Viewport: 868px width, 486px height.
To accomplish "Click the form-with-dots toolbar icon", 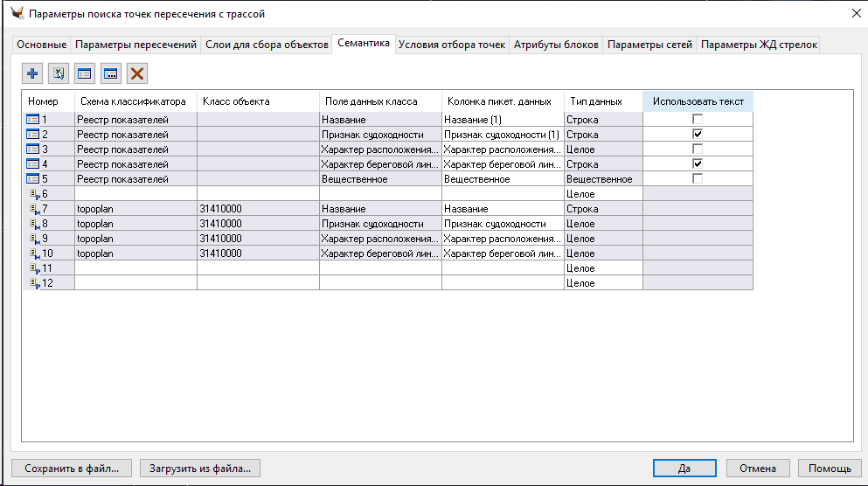I will click(x=111, y=73).
